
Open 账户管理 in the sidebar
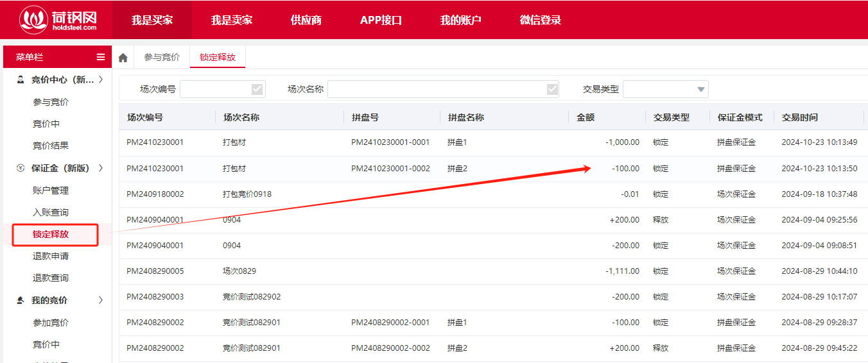(x=51, y=190)
